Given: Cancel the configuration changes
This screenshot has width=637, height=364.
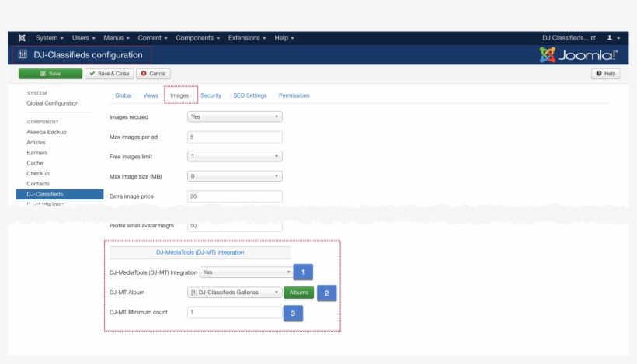Looking at the screenshot, I should tap(153, 74).
